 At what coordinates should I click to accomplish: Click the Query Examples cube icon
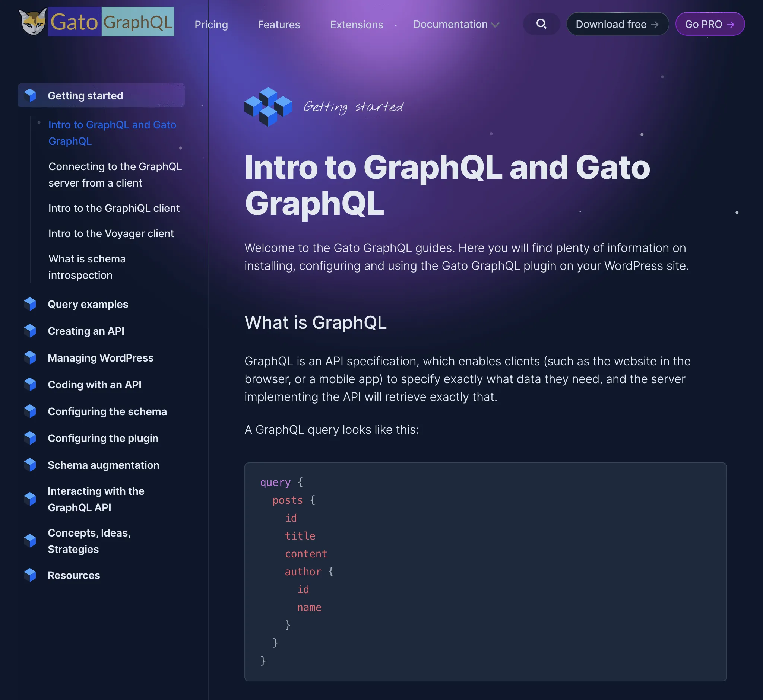click(x=31, y=303)
